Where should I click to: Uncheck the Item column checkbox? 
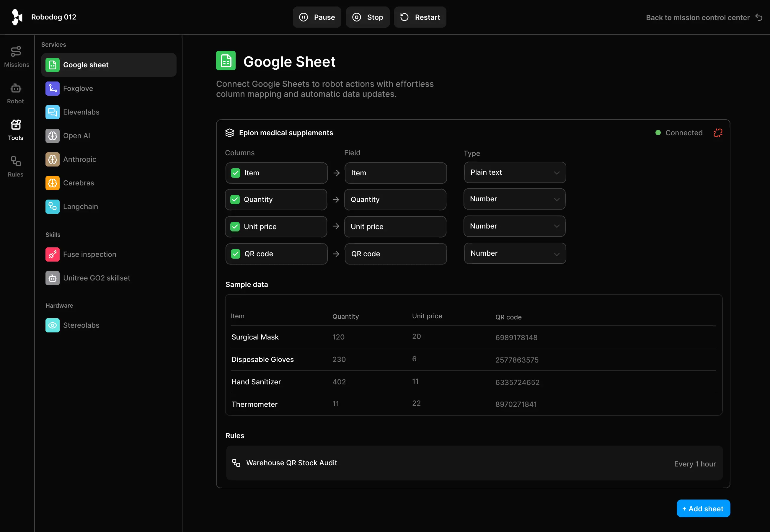click(x=235, y=173)
